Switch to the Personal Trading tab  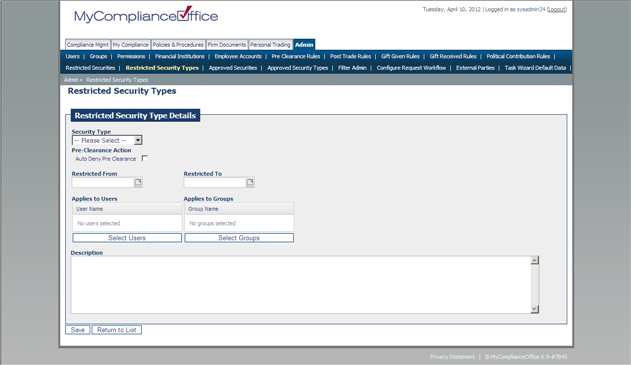[x=270, y=45]
